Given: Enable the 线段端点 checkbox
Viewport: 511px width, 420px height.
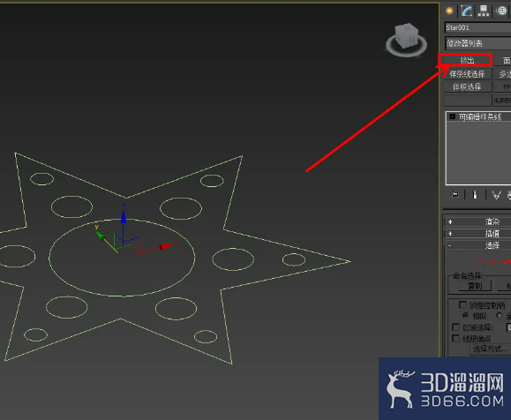Looking at the screenshot, I should pos(455,338).
